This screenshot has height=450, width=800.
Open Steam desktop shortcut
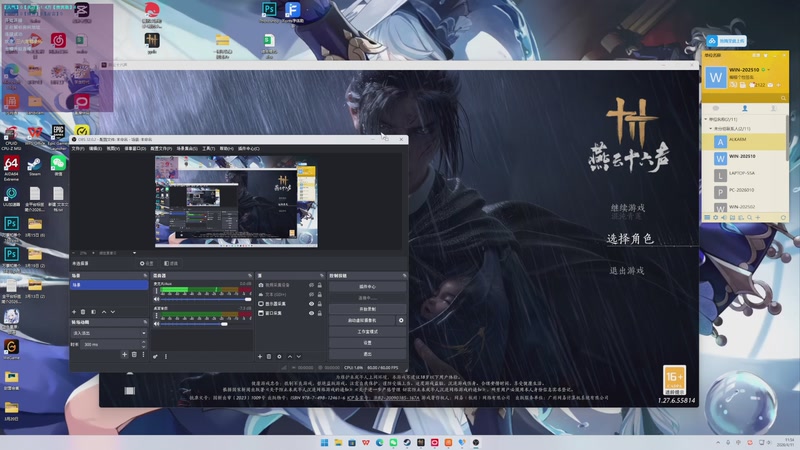(x=34, y=167)
